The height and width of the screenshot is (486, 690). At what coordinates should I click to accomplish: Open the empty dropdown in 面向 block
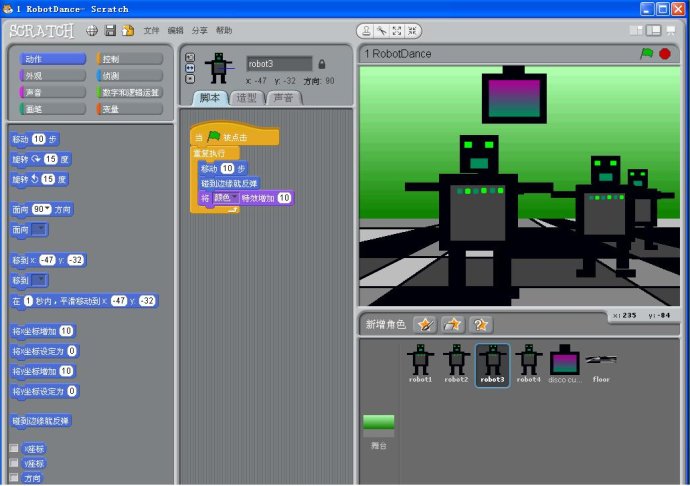coord(39,229)
